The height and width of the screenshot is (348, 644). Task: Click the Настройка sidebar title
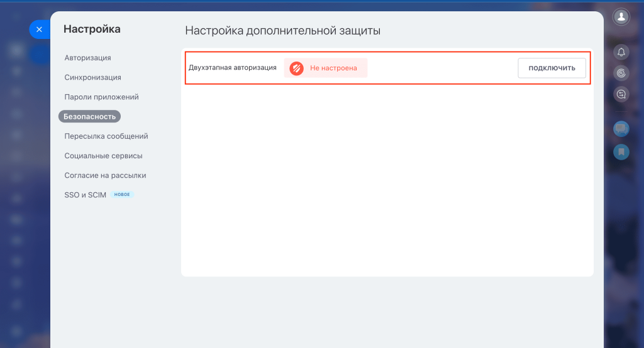point(92,29)
